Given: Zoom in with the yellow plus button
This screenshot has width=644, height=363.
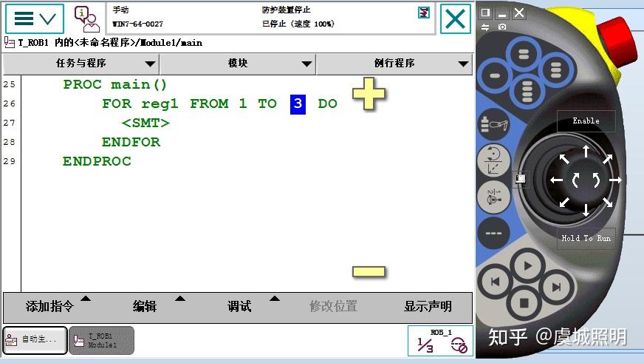Looking at the screenshot, I should [369, 94].
